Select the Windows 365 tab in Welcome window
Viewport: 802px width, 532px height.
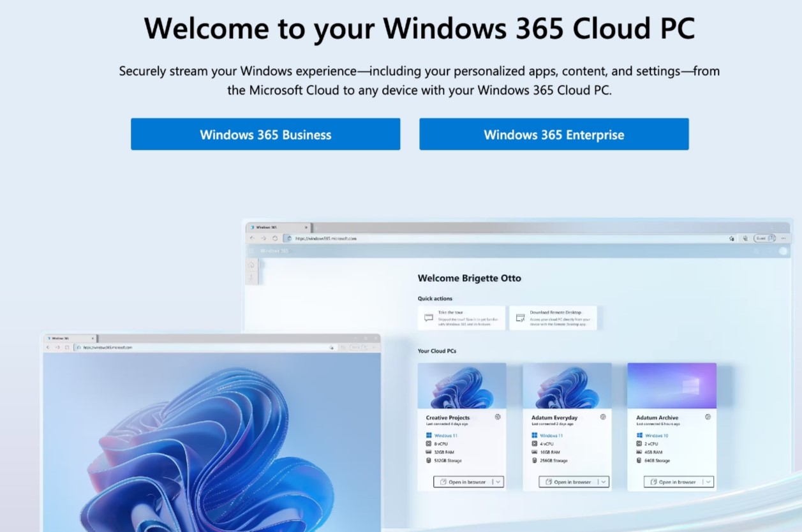[x=279, y=227]
